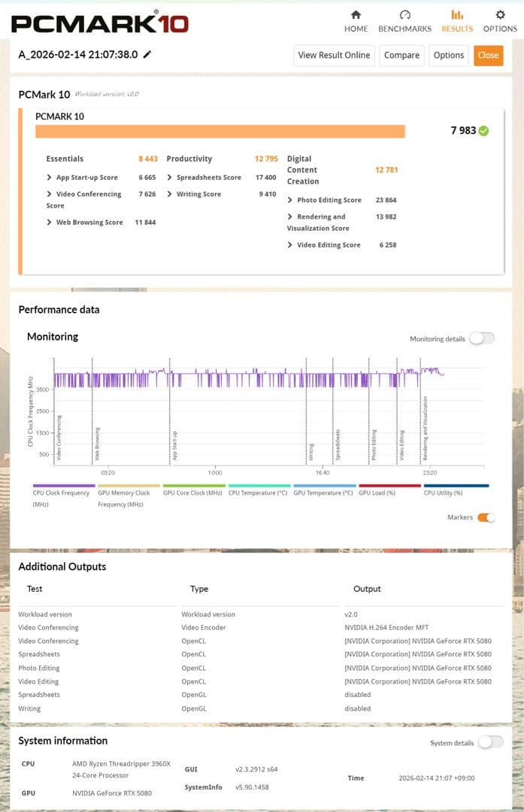Expand the App Start-up Score row

coord(50,177)
